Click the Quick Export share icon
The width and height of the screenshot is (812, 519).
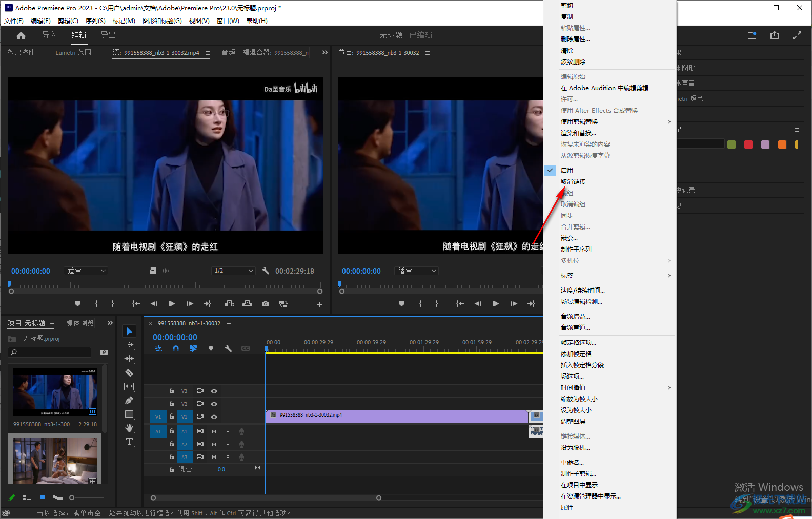775,35
